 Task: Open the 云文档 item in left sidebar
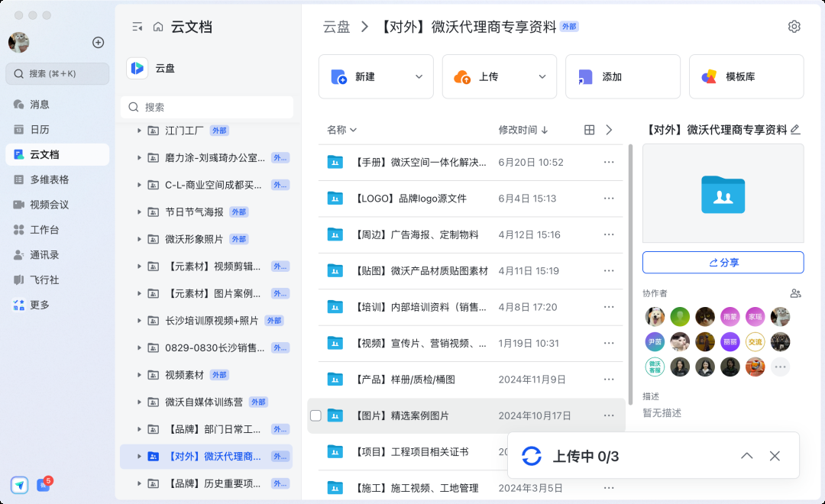(x=57, y=155)
